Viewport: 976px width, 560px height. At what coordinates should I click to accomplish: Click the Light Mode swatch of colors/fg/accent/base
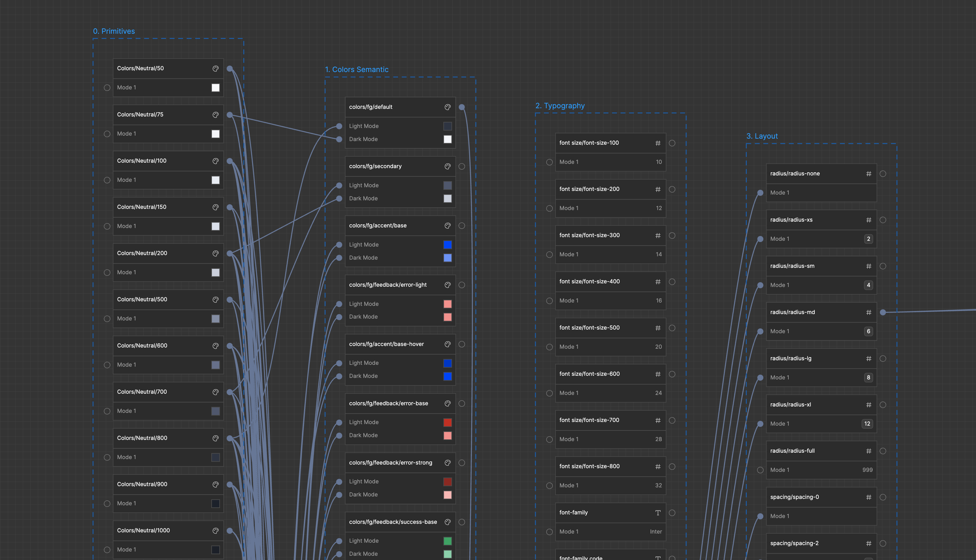pos(448,245)
